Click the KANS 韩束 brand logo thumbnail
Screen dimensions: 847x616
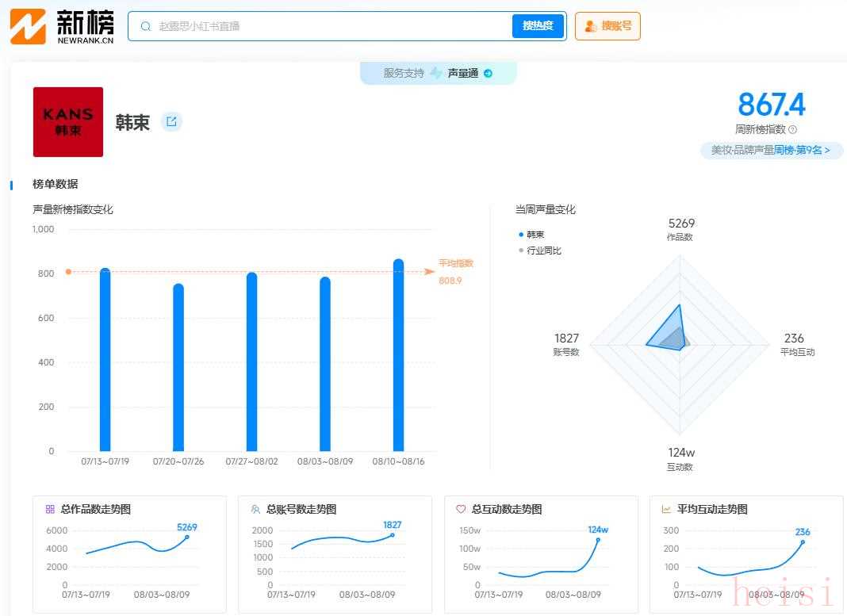pyautogui.click(x=68, y=122)
